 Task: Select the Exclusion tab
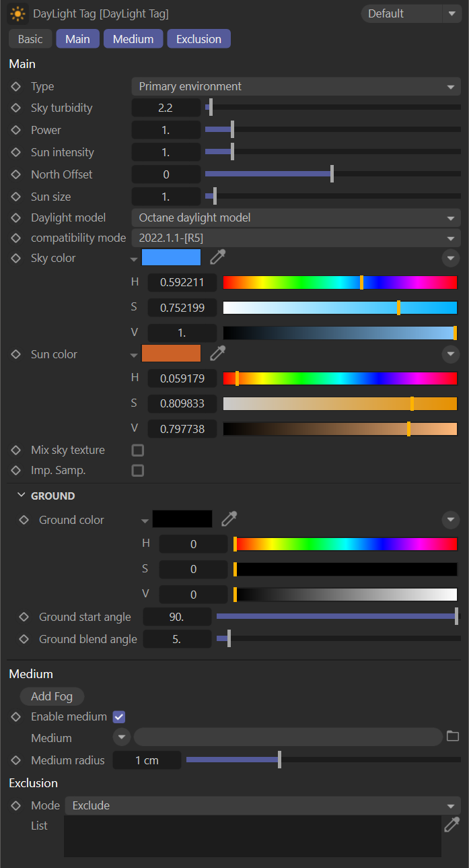click(x=199, y=39)
